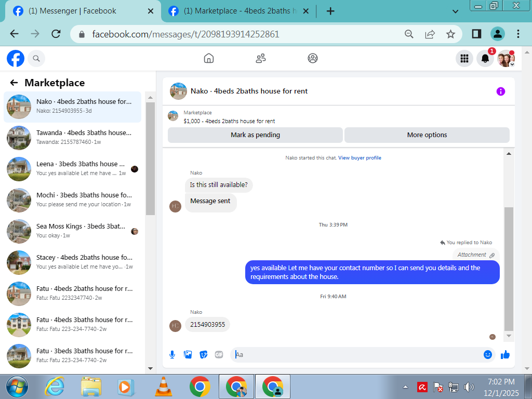Open the Groups icon in top navigation
Image resolution: width=532 pixels, height=399 pixels.
pyautogui.click(x=312, y=58)
